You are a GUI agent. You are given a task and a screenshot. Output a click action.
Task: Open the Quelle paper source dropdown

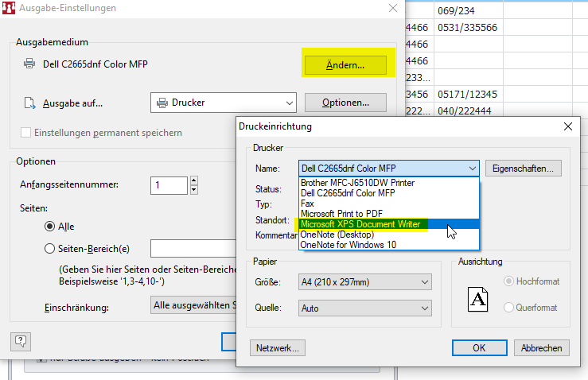click(364, 308)
